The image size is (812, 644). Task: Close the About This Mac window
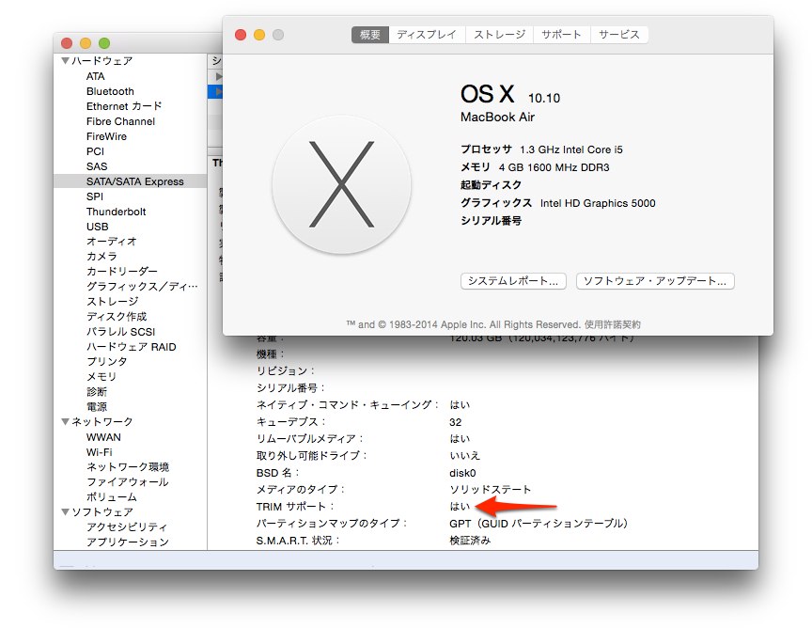pyautogui.click(x=241, y=35)
